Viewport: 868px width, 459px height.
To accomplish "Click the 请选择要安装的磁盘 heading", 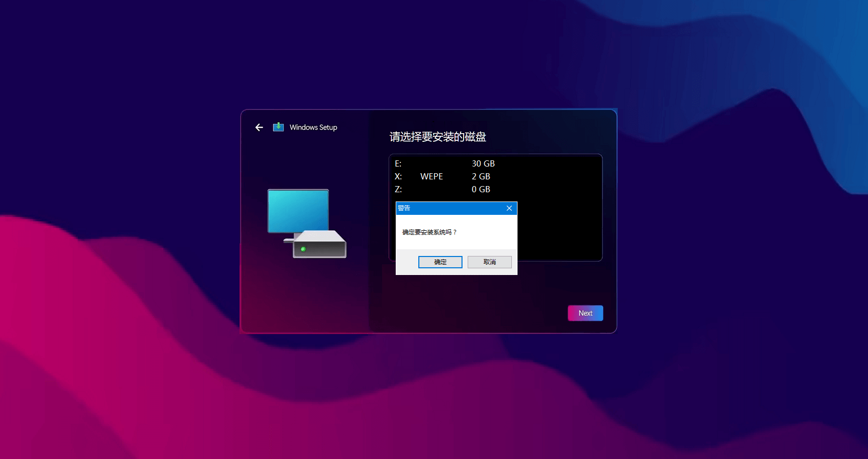I will 437,137.
